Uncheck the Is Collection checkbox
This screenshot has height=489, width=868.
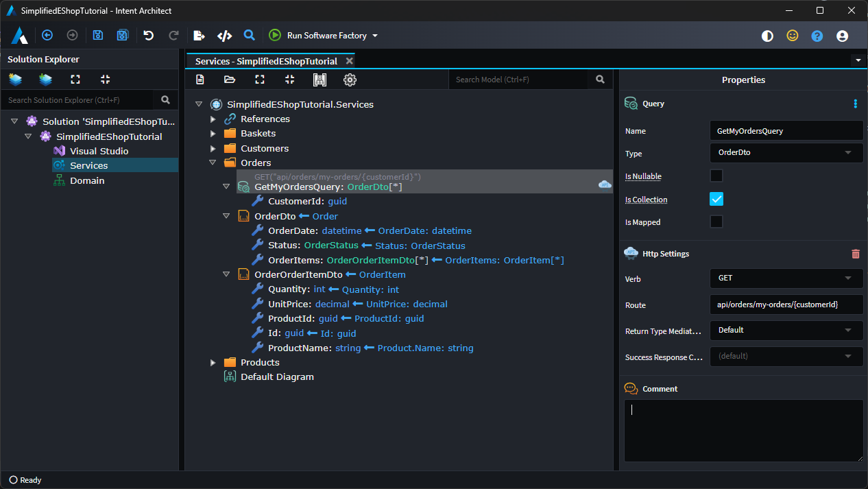(x=716, y=200)
